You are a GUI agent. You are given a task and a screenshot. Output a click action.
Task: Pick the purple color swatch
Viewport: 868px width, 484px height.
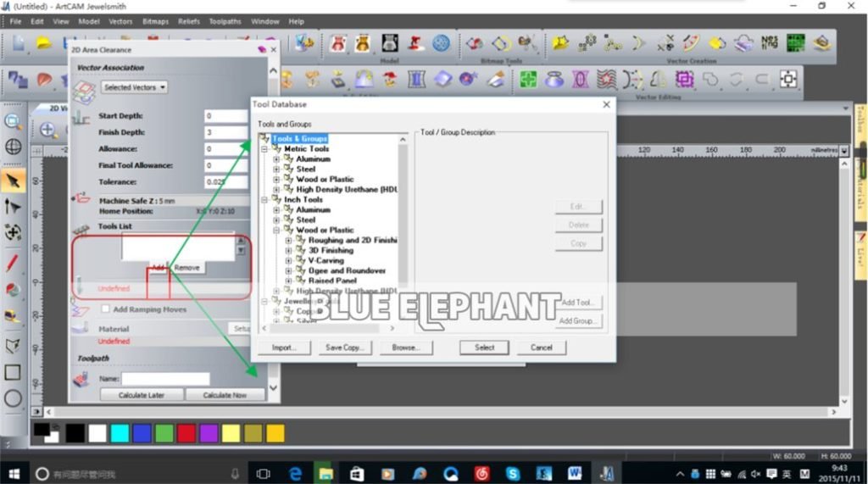coord(209,433)
